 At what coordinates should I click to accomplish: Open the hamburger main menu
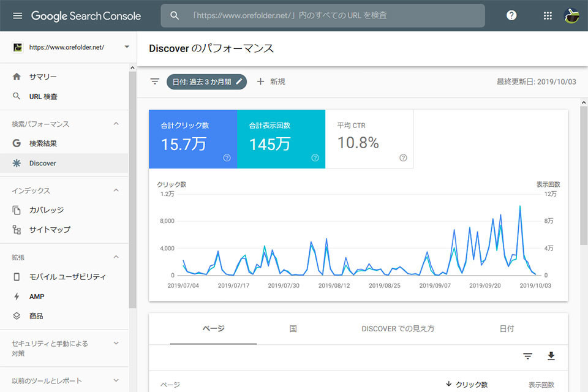17,16
